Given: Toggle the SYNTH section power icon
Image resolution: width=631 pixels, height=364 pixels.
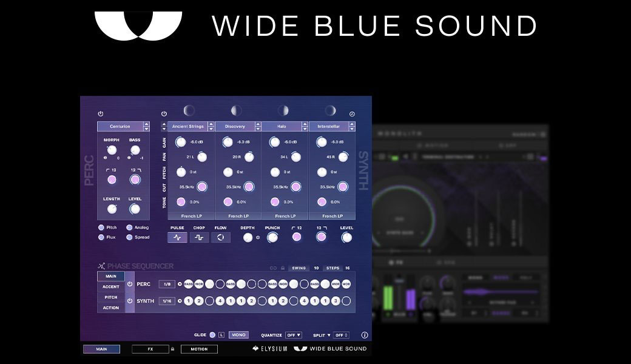Looking at the screenshot, I should (164, 114).
